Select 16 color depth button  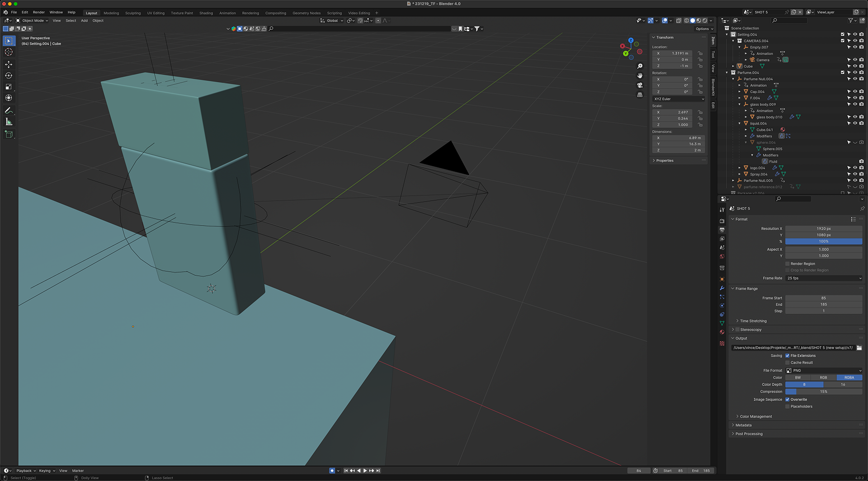(843, 385)
